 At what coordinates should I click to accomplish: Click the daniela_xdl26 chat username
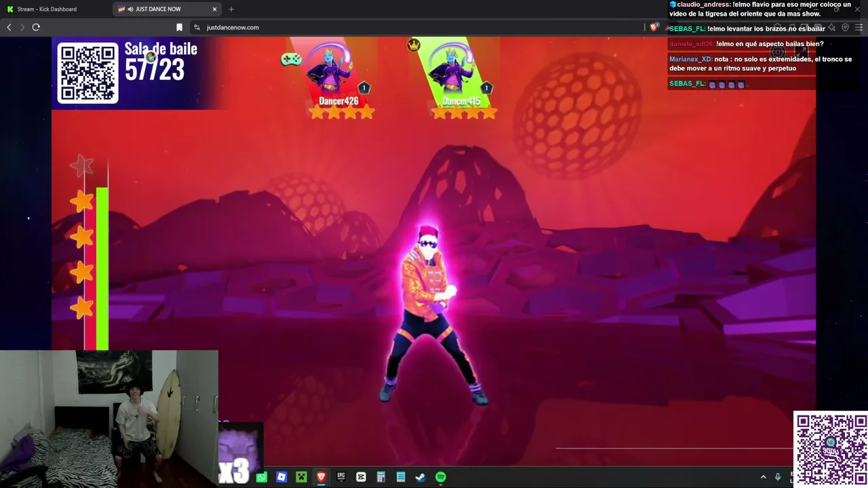(691, 44)
